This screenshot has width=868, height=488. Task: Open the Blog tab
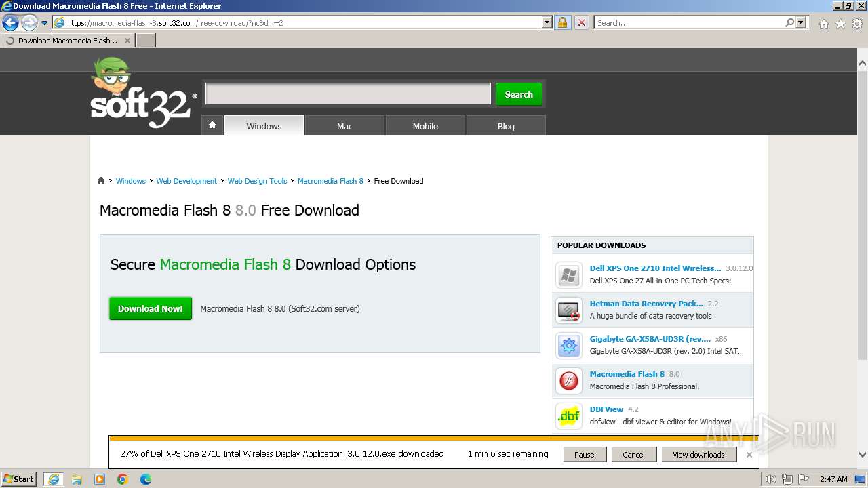(x=506, y=125)
